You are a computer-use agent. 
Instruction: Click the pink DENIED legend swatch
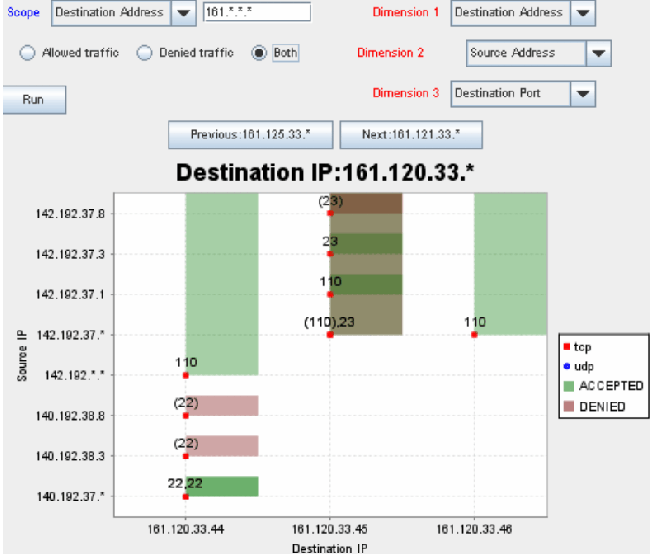point(567,406)
